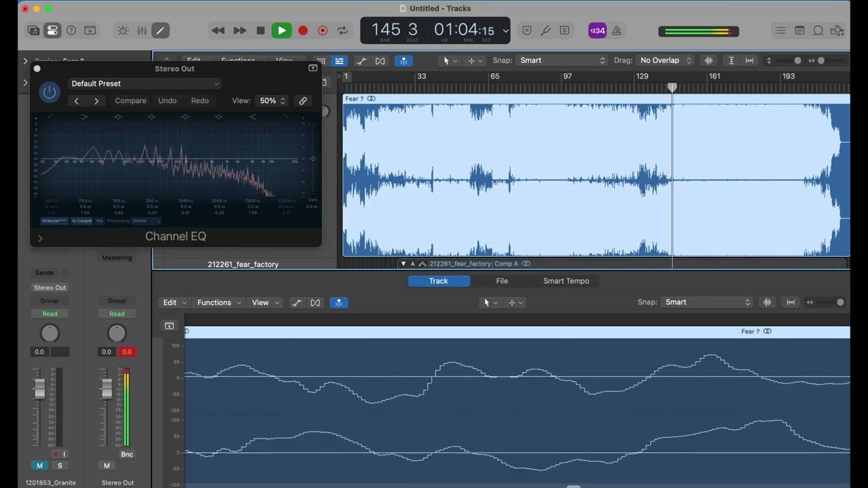Screen dimensions: 868x488
Task: Click the Compare button
Action: tap(130, 100)
